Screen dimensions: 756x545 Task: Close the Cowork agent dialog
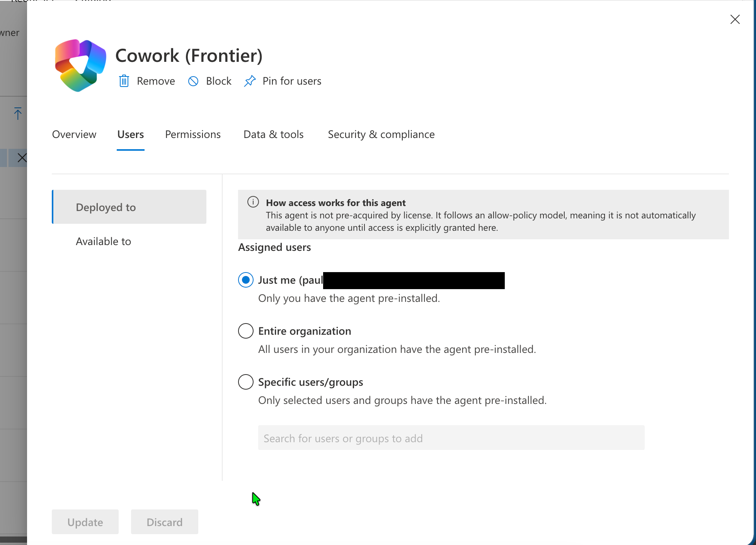[735, 19]
